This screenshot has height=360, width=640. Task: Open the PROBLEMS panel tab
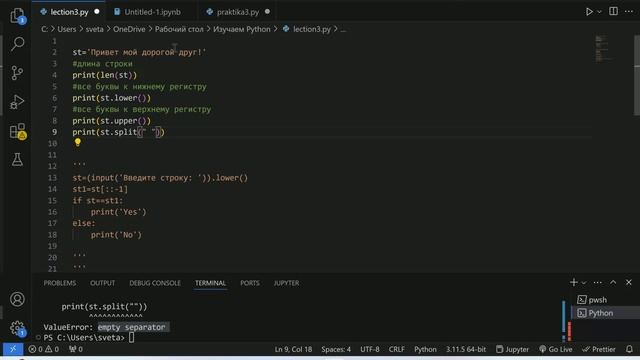tap(60, 283)
